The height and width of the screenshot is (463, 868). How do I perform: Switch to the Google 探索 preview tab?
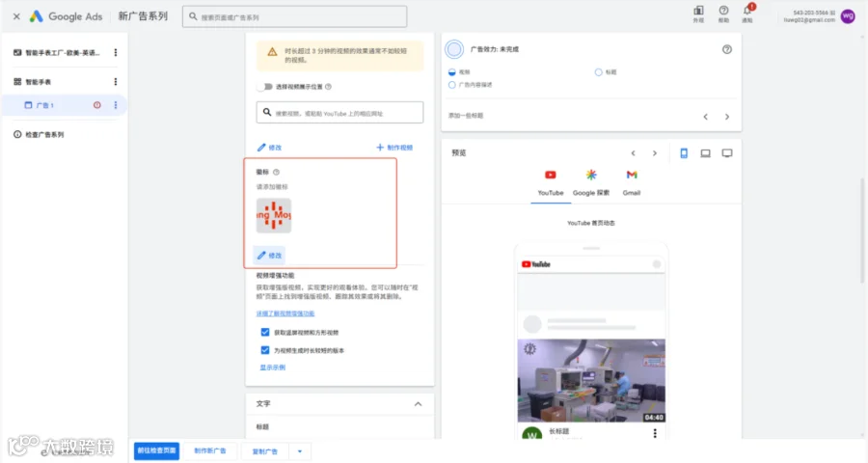590,183
